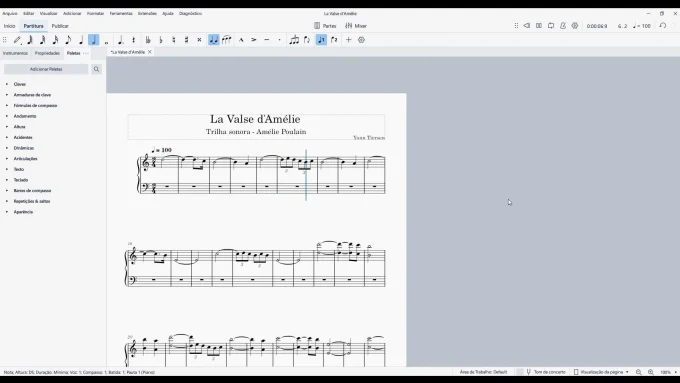
Task: Select eighth note duration
Action: pyautogui.click(x=68, y=40)
